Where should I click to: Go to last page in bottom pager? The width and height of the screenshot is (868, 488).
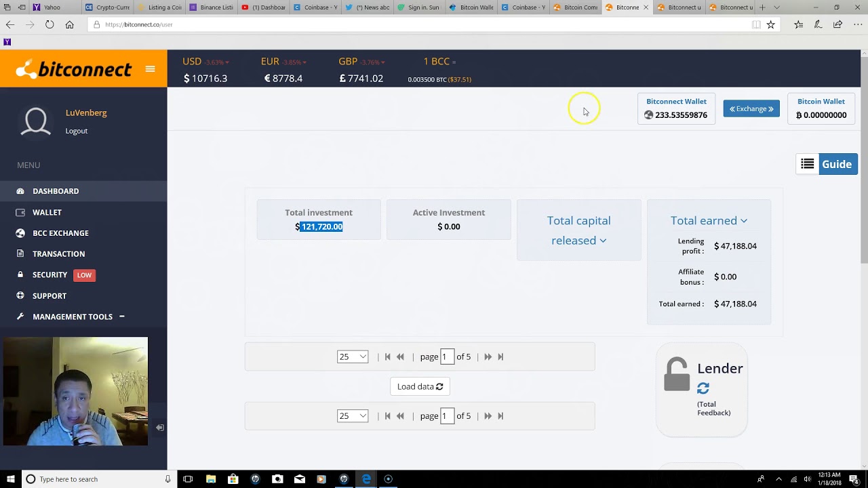point(500,415)
